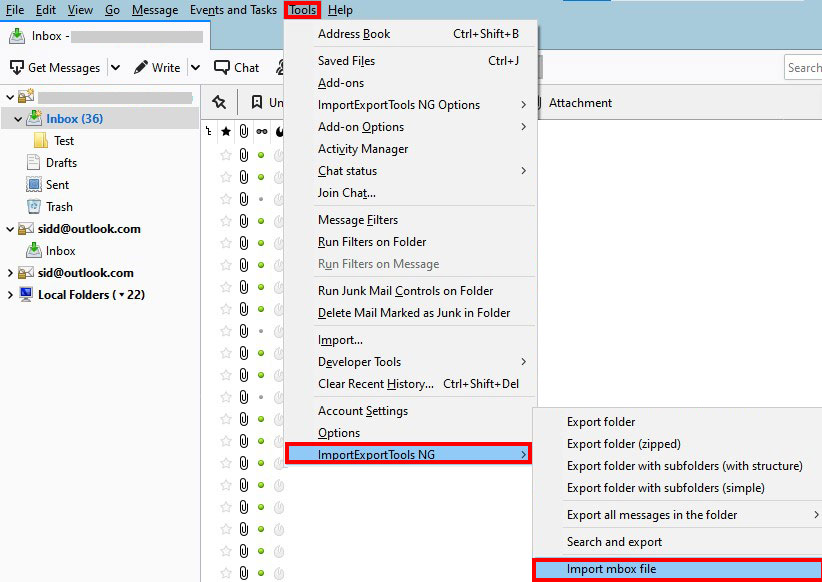The height and width of the screenshot is (582, 822).
Task: Open Developer Tools submenu
Action: click(x=410, y=362)
